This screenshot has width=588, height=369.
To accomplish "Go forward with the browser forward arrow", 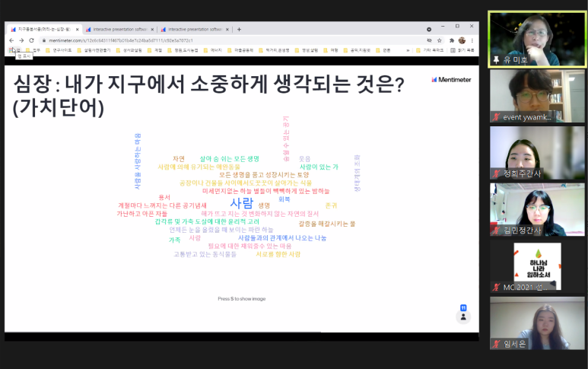I will click(21, 40).
